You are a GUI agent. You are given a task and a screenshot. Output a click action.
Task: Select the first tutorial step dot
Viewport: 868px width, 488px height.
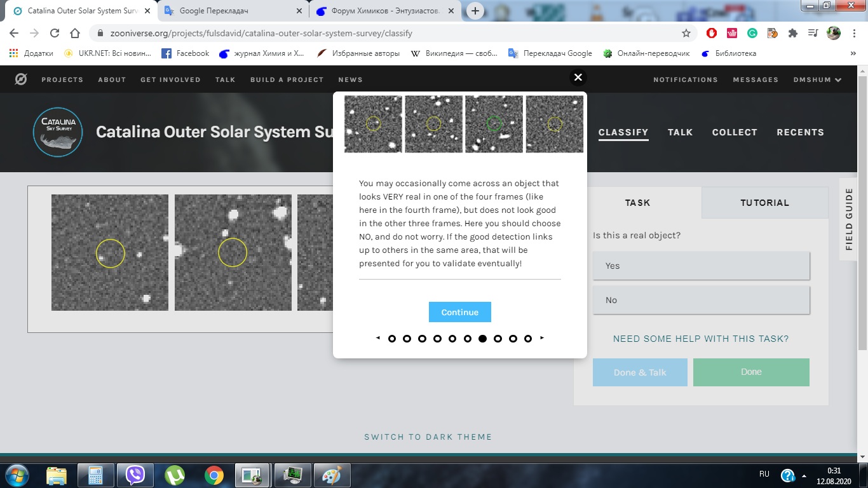tap(392, 339)
